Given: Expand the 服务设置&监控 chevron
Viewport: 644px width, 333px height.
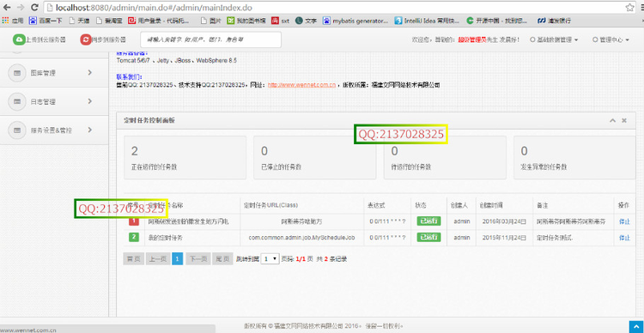Looking at the screenshot, I should pyautogui.click(x=90, y=130).
